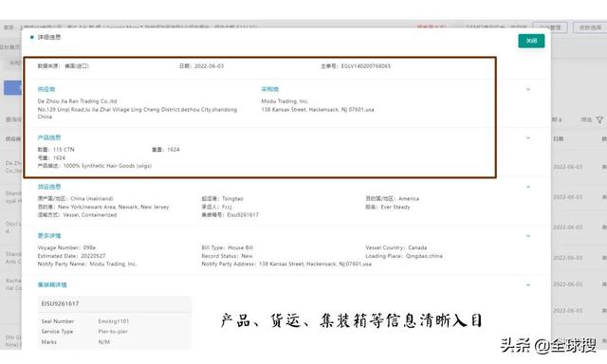Image resolution: width=607 pixels, height=364 pixels.
Task: Click the 日期 value 2022-06-03 in dialog
Action: 209,66
